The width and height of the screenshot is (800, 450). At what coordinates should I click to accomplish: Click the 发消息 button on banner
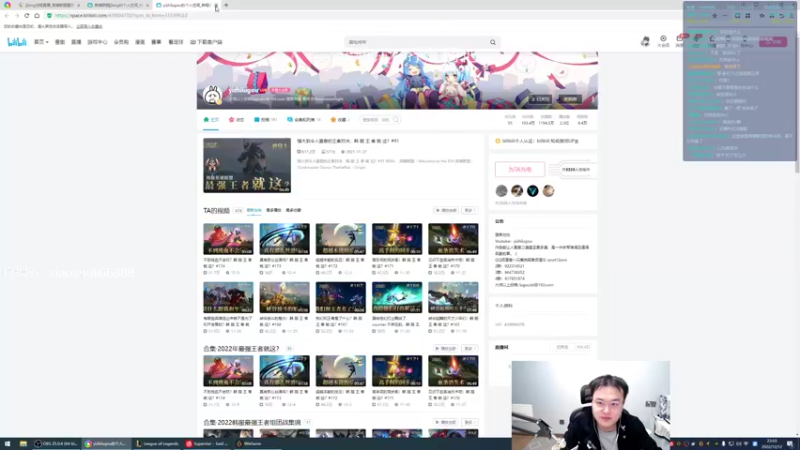tap(570, 99)
